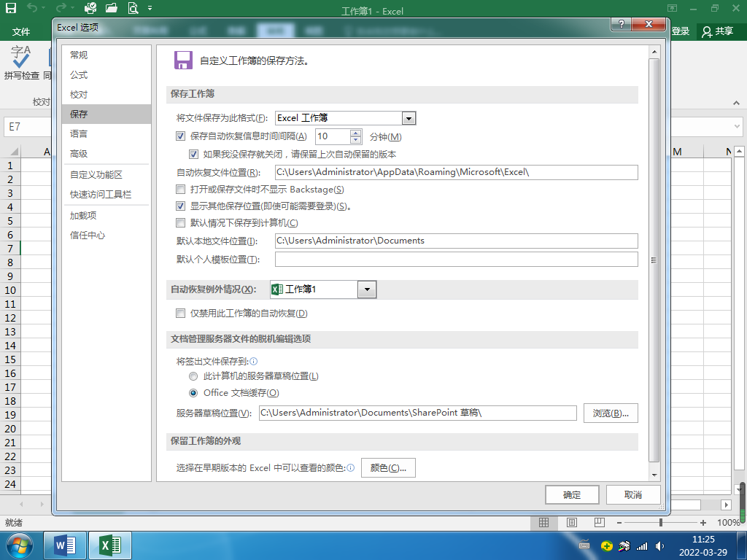Click the on-screen keyboard icon in system tray
747x560 pixels.
pyautogui.click(x=584, y=545)
